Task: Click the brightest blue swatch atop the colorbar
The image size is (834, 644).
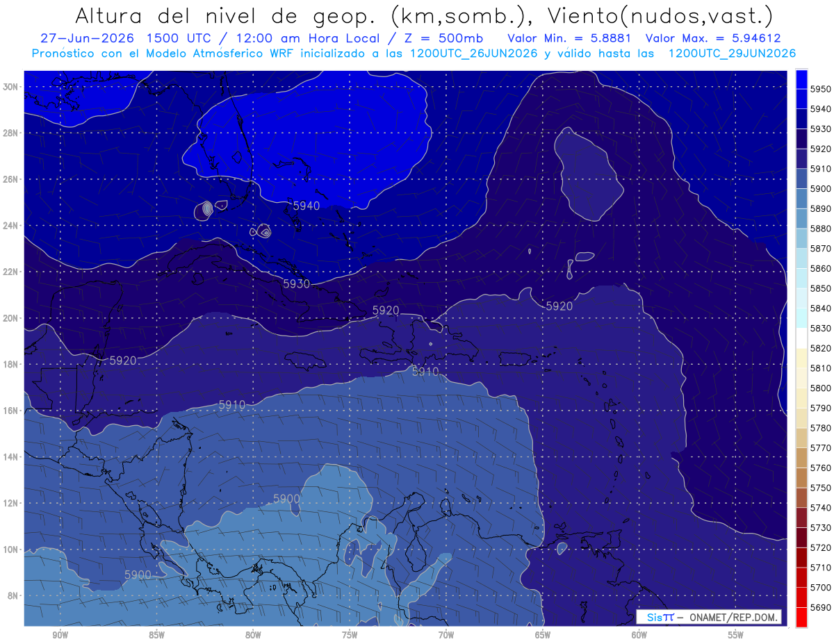Action: pos(801,79)
